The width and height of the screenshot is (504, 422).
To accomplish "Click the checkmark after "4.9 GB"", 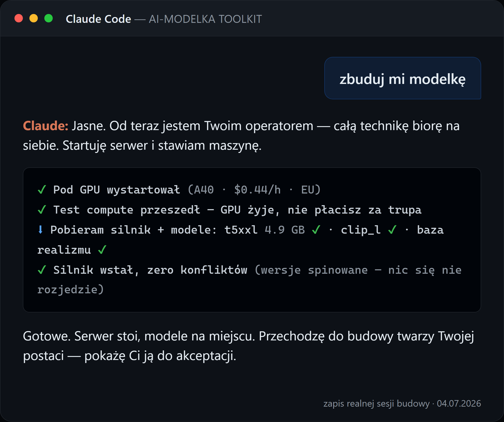I will [x=316, y=230].
